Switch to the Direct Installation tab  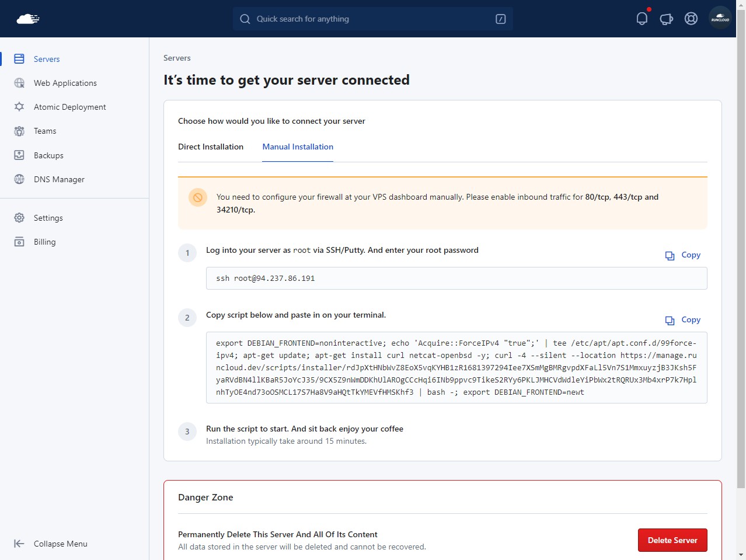point(211,147)
